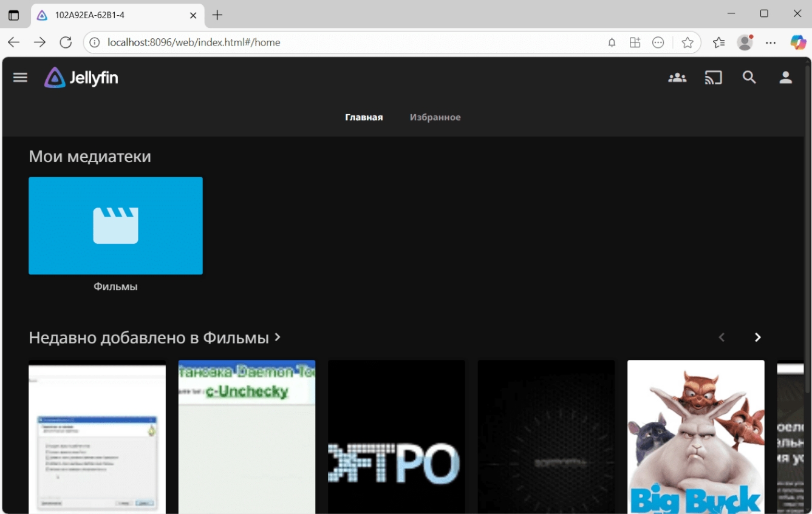Open the SyncPlay group icon
Image resolution: width=812 pixels, height=514 pixels.
[677, 78]
